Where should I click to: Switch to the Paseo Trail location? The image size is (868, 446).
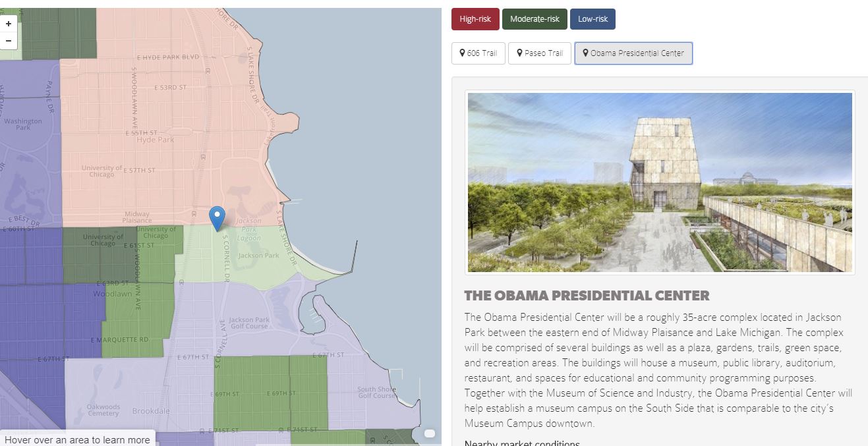coord(539,53)
